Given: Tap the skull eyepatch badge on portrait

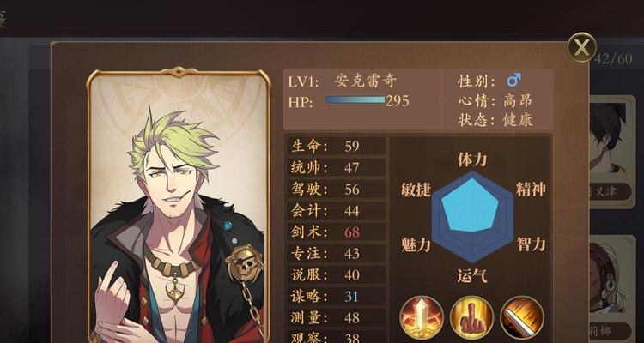Looking at the screenshot, I should [x=245, y=262].
